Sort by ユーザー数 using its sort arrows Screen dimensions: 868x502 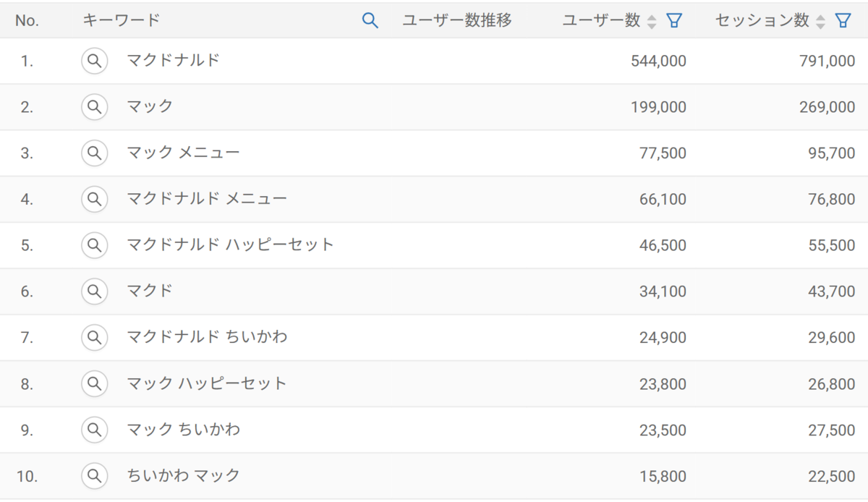coord(652,22)
